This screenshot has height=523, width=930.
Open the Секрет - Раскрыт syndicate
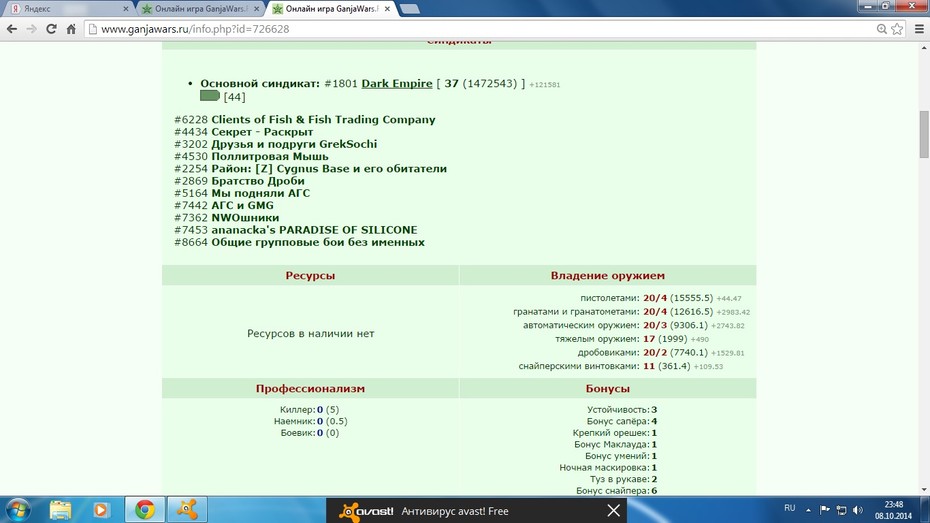[x=262, y=132]
